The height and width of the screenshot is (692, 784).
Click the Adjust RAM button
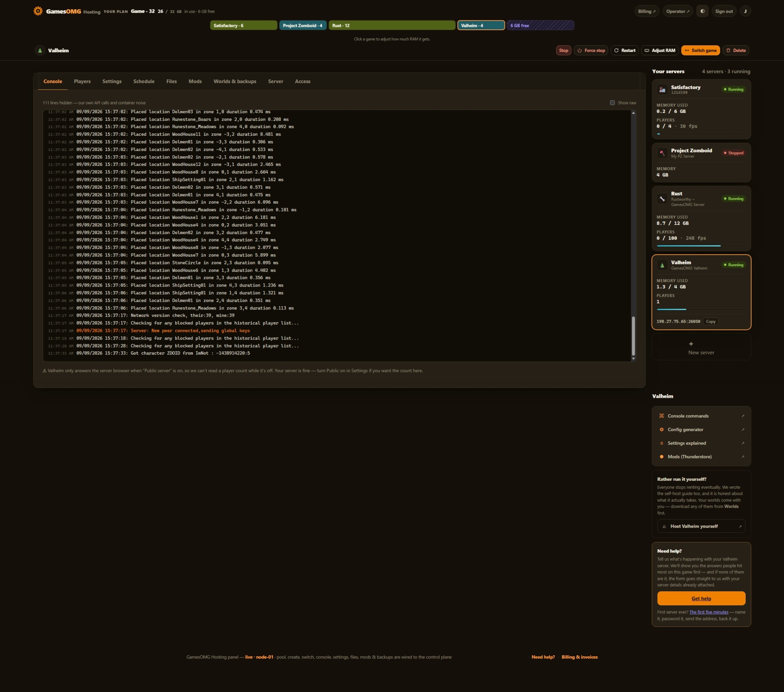pyautogui.click(x=660, y=50)
